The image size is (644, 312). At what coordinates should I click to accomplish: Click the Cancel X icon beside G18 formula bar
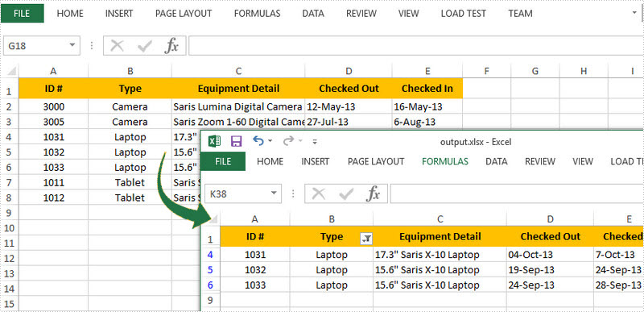pyautogui.click(x=117, y=46)
